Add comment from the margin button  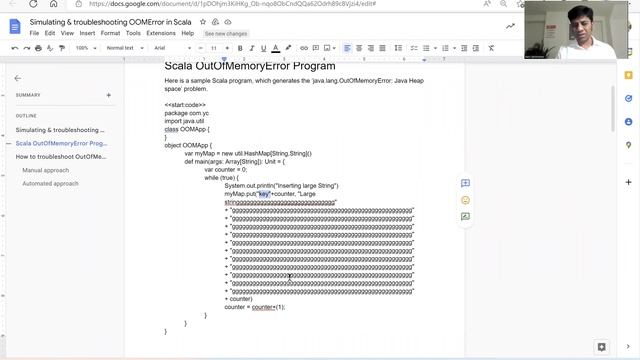(465, 183)
